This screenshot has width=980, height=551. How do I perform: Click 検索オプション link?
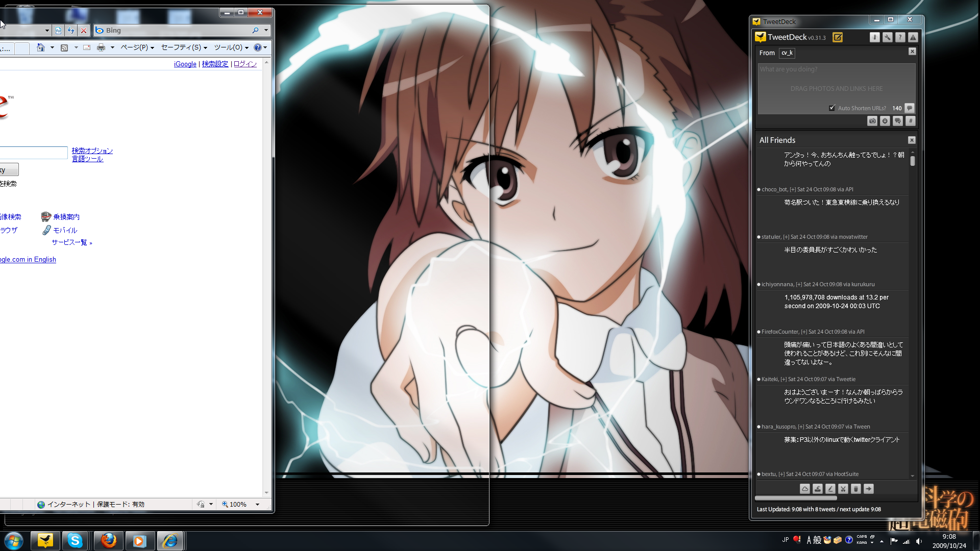coord(92,151)
